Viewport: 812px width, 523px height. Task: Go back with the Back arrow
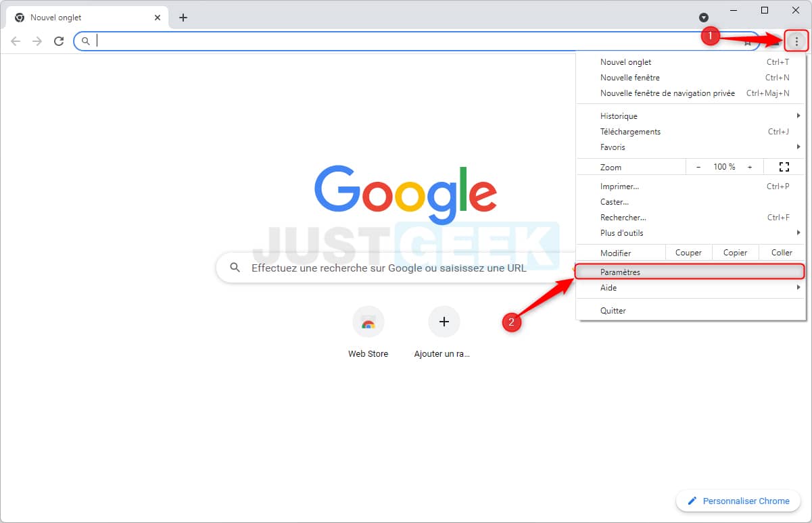(x=16, y=41)
